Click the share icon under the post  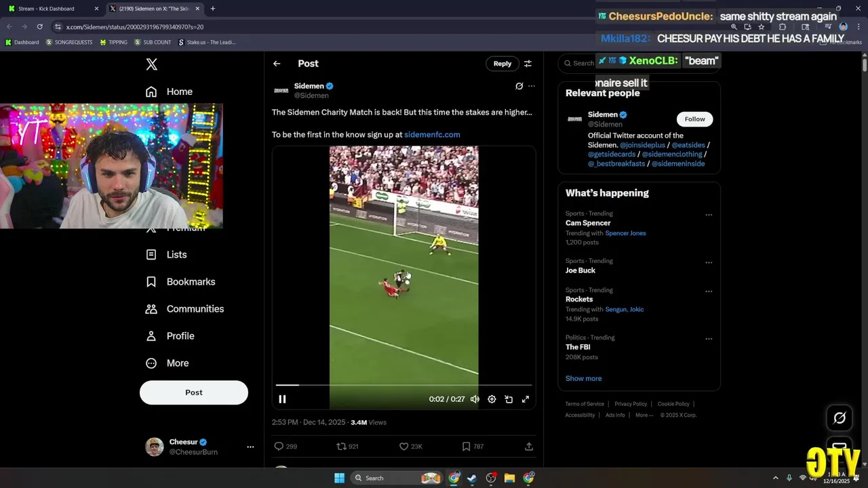[529, 447]
